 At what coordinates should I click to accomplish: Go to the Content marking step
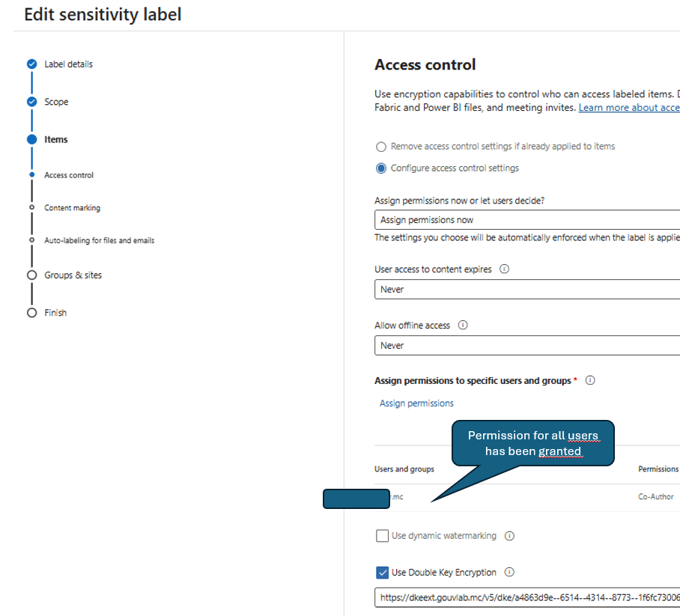[x=72, y=208]
